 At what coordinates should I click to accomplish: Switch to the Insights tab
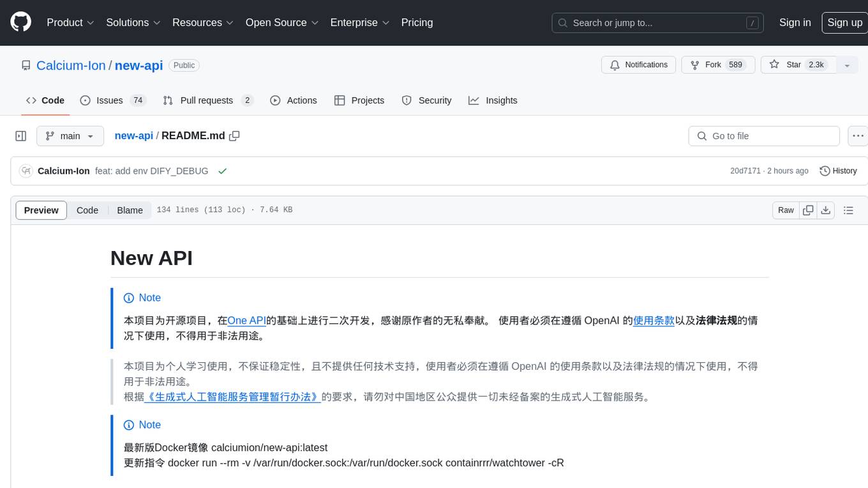(x=493, y=100)
